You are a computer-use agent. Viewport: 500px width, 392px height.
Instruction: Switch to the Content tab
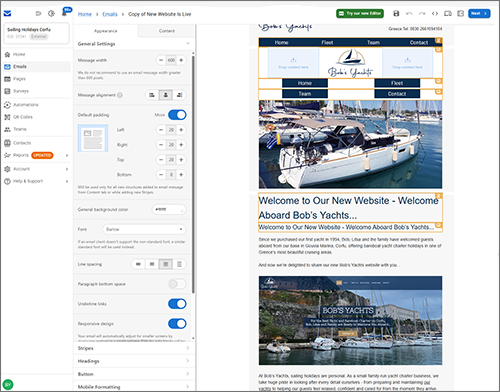(x=166, y=31)
